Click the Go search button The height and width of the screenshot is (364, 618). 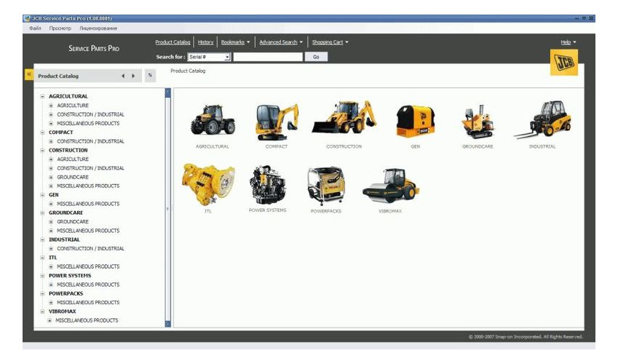tap(316, 58)
